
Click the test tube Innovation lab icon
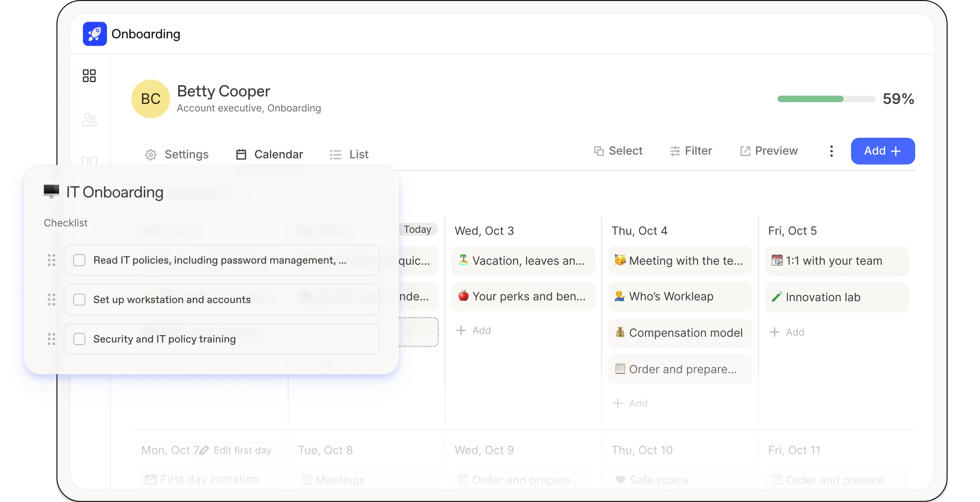click(777, 297)
